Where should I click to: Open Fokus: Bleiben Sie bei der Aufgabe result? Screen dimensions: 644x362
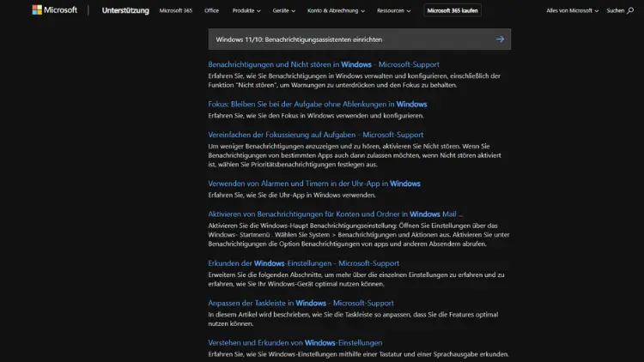click(x=318, y=105)
